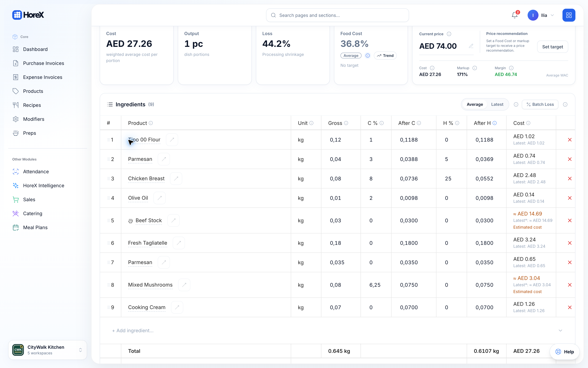Screen dimensions: 588x368
Task: Grab the drag handle for row 6
Action: tap(109, 243)
